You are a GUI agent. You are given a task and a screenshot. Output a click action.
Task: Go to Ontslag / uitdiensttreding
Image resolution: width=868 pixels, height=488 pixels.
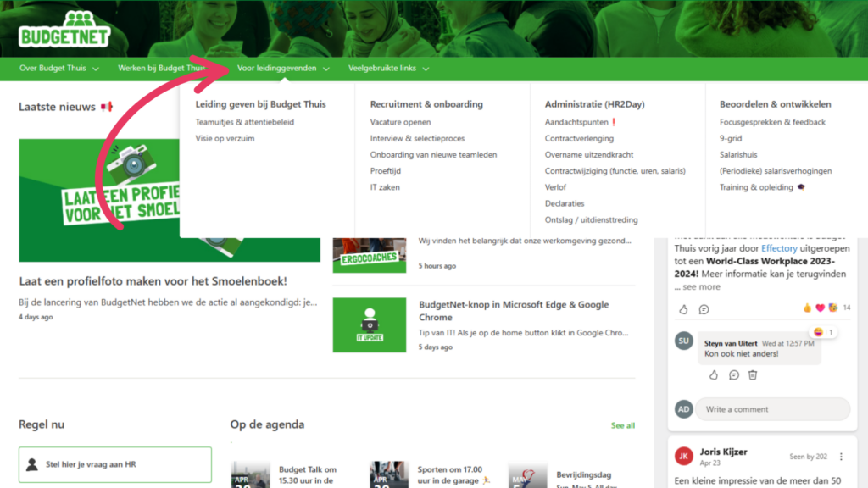591,219
